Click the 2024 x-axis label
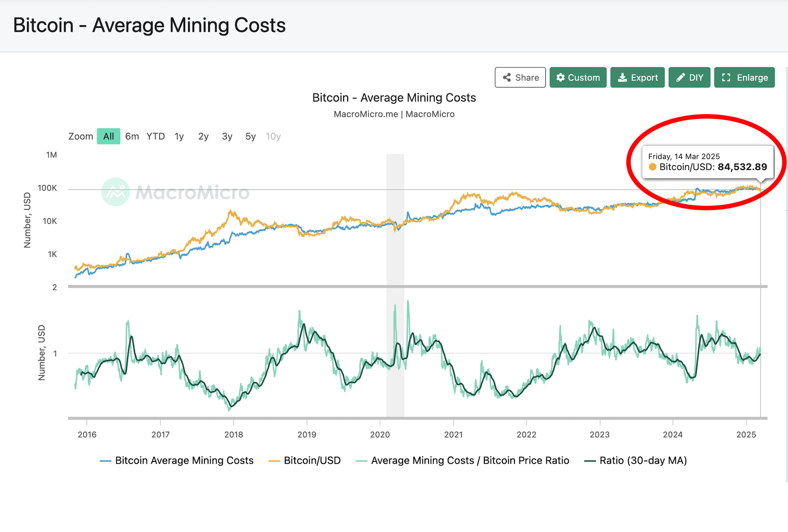This screenshot has width=788, height=532. tap(673, 434)
